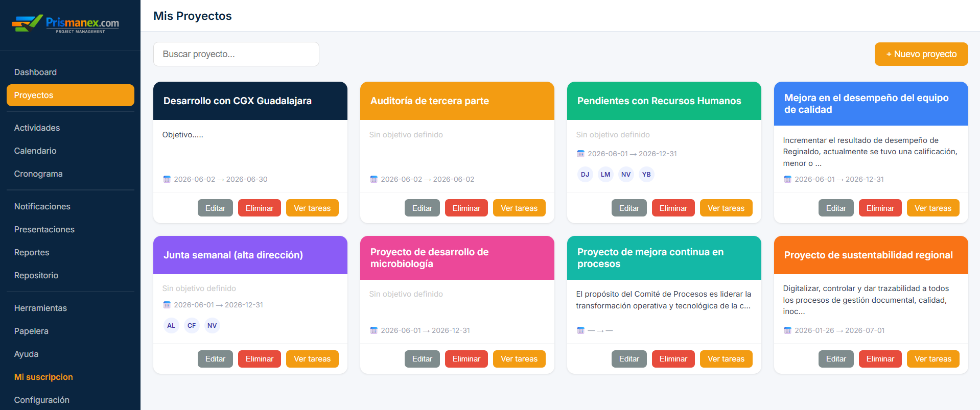Click calendar icon in Junta semanal card
Viewport: 980px width, 410px height.
[x=167, y=305]
